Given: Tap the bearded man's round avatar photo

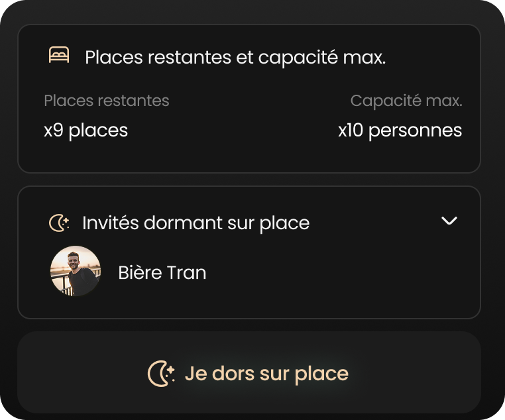Looking at the screenshot, I should 76,272.
